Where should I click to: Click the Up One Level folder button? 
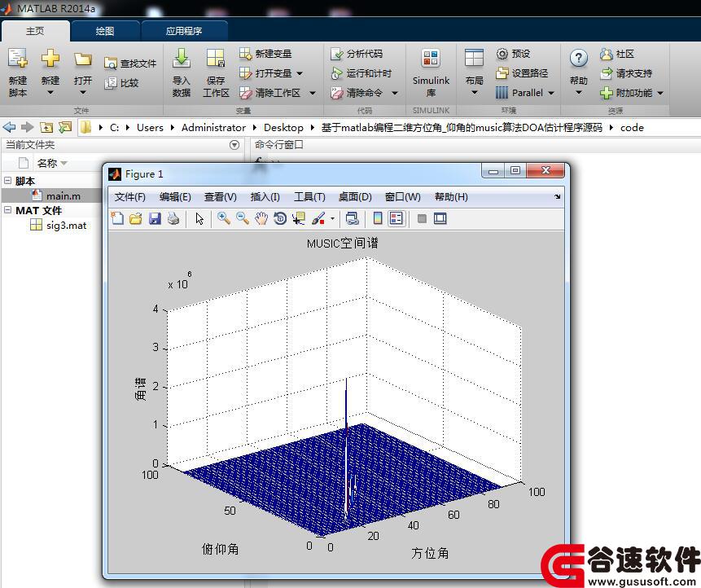point(46,127)
